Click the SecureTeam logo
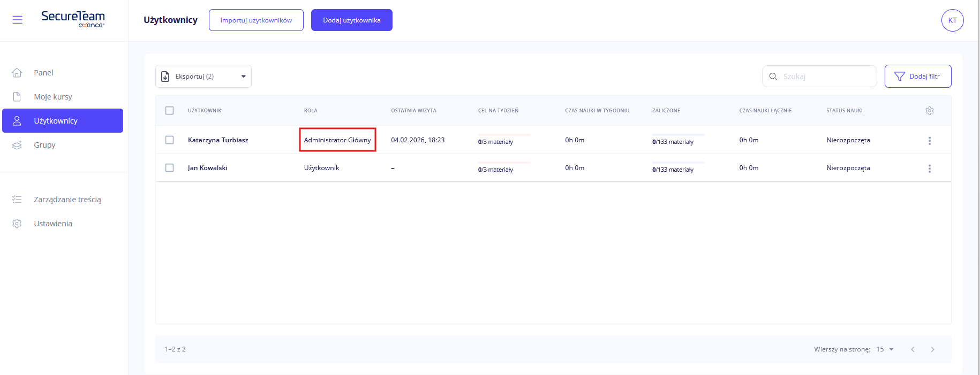The width and height of the screenshot is (980, 375). pos(73,19)
